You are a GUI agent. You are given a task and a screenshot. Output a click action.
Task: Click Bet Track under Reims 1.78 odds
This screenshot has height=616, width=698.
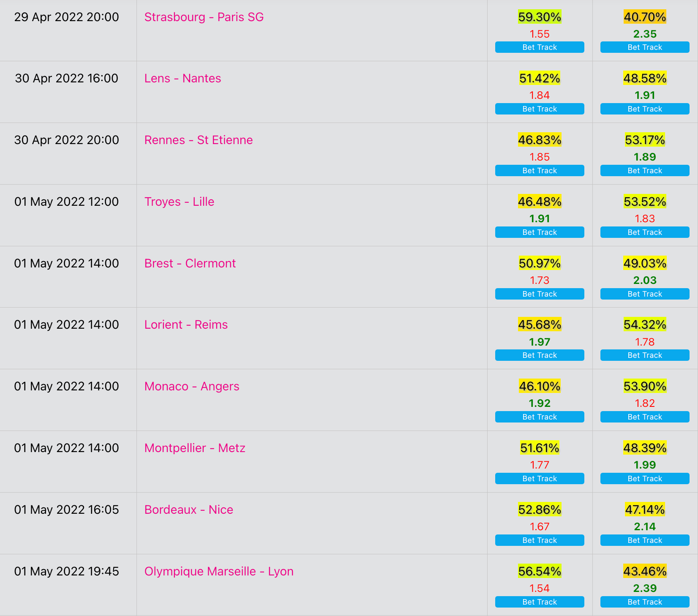645,355
